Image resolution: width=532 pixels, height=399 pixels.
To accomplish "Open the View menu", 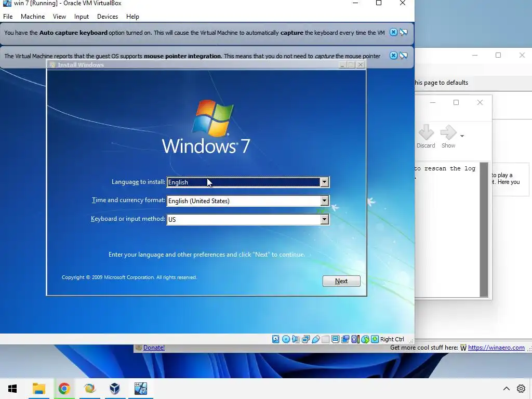I will pos(59,17).
